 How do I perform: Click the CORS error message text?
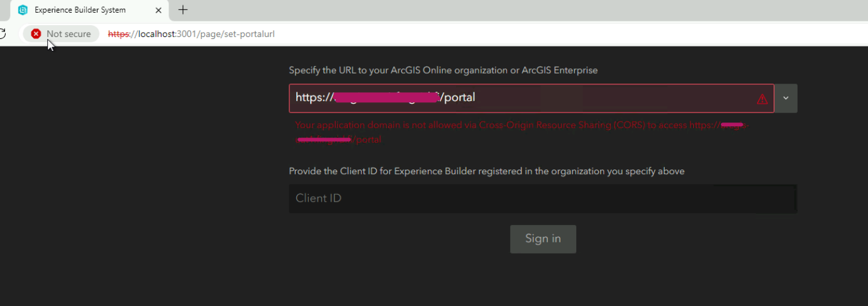pyautogui.click(x=522, y=132)
